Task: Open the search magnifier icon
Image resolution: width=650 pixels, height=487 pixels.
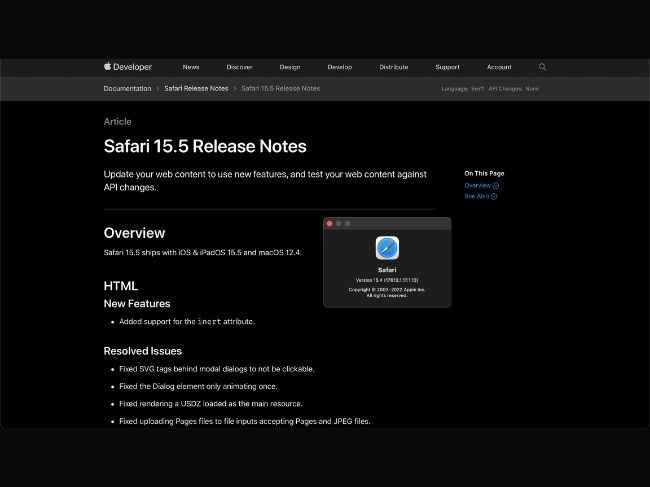Action: point(542,67)
